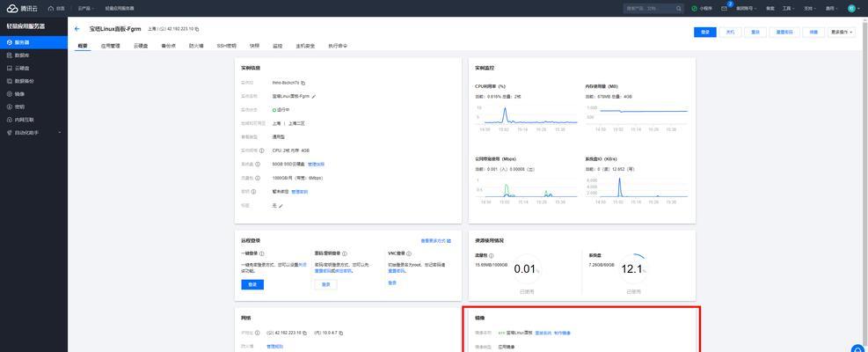
Task: Switch to the 备份点 tab
Action: (x=168, y=46)
